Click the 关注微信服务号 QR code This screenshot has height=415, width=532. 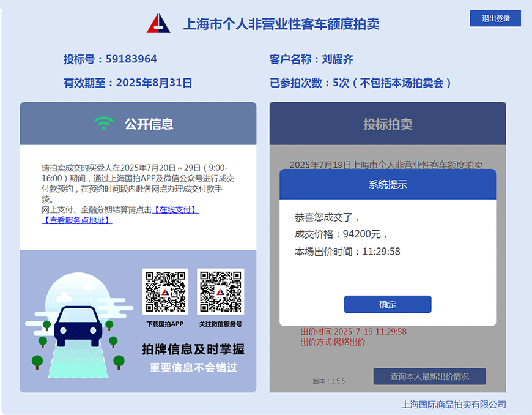click(220, 291)
